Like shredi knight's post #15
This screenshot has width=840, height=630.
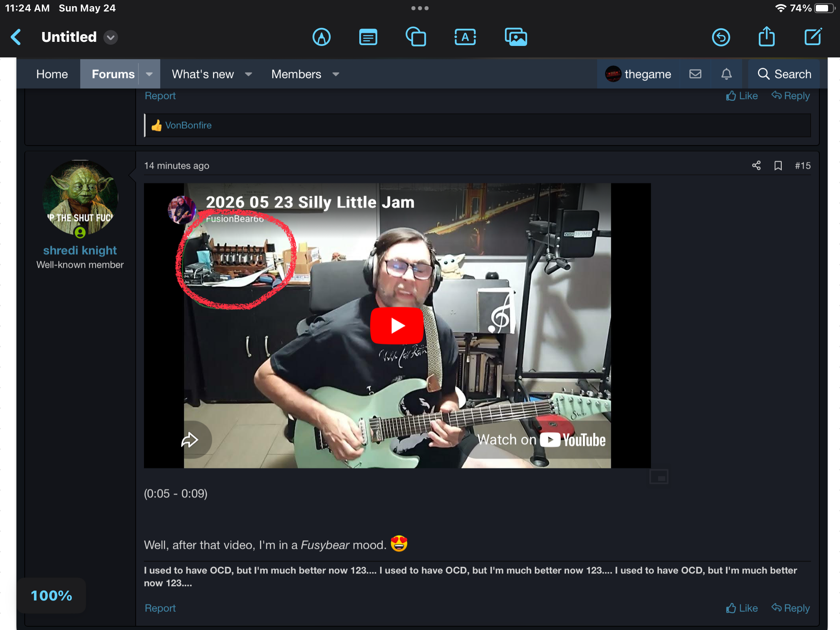[742, 608]
